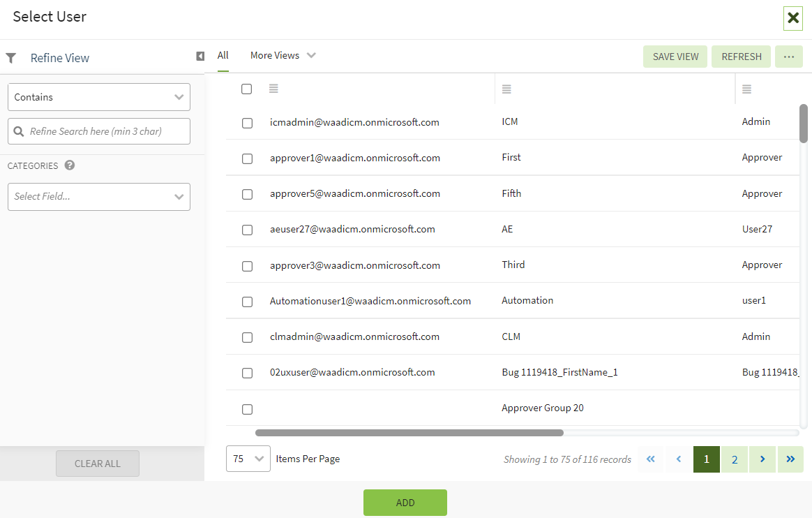The image size is (812, 518).
Task: Click the Categories help question mark icon
Action: click(x=70, y=165)
